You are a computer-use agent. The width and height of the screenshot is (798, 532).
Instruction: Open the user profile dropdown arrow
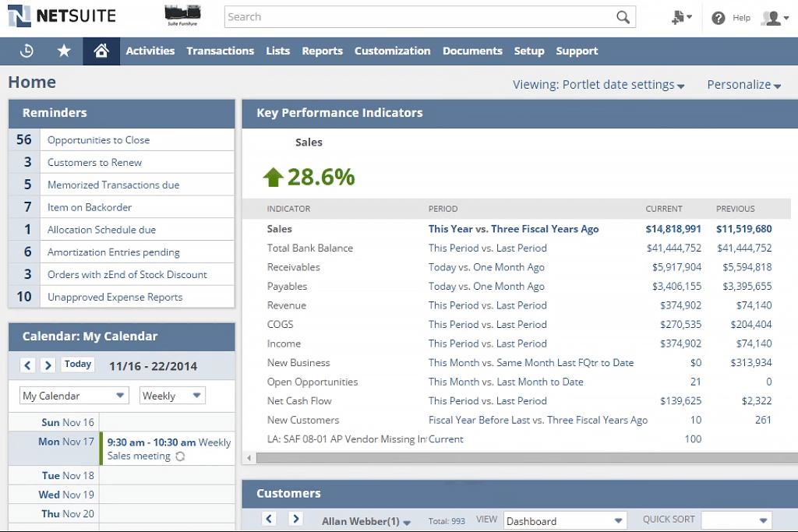(786, 17)
